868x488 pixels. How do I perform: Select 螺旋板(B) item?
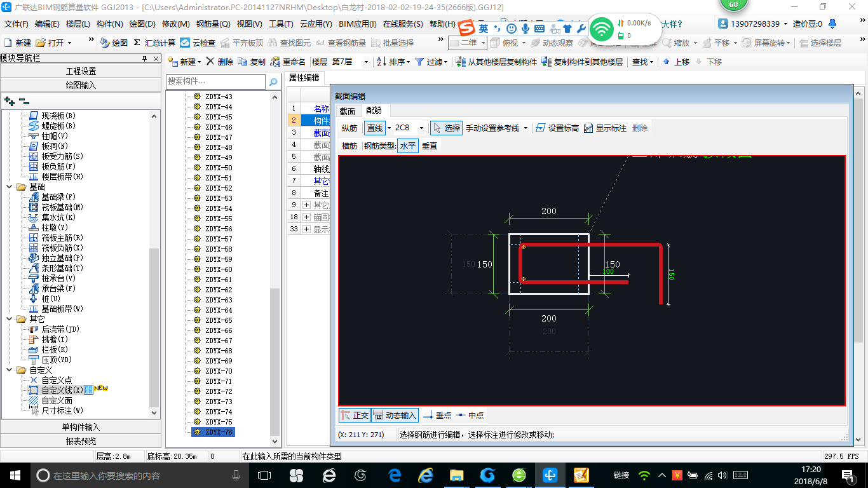[52, 126]
